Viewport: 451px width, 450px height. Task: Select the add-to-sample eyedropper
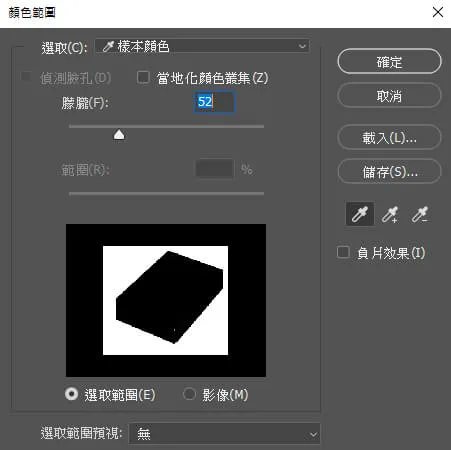[390, 214]
